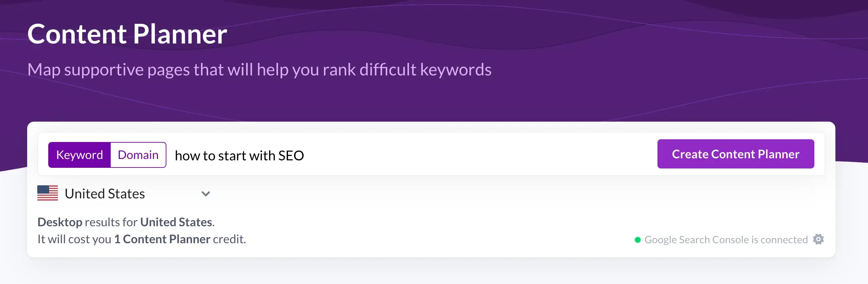Click the words "results for"
The image size is (868, 284).
coord(111,222)
